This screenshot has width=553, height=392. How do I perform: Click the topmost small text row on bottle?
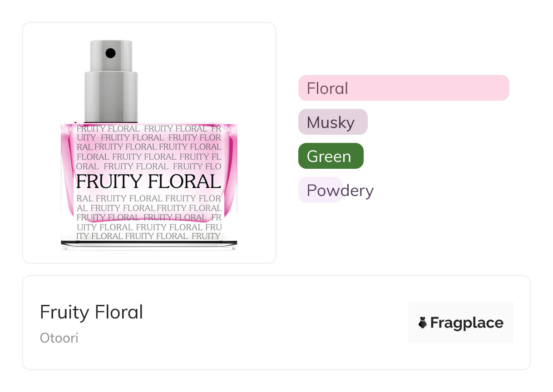(x=148, y=129)
